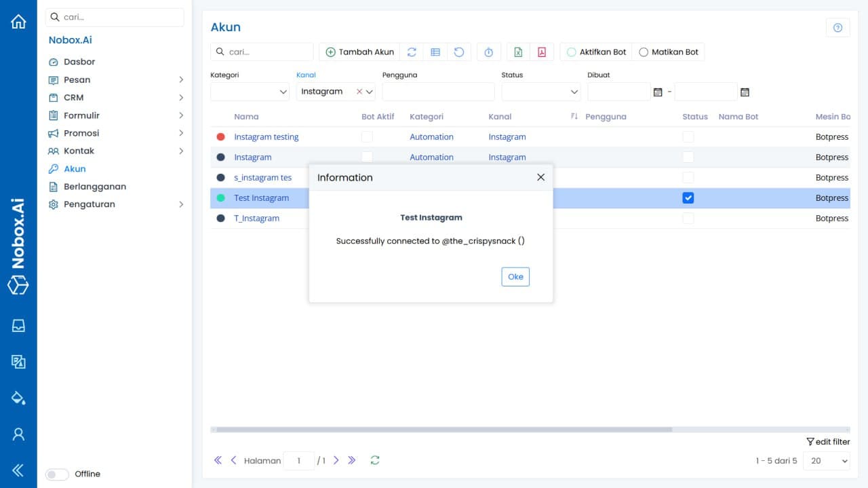The width and height of the screenshot is (868, 488).
Task: Open the table column view icon
Action: pos(435,52)
